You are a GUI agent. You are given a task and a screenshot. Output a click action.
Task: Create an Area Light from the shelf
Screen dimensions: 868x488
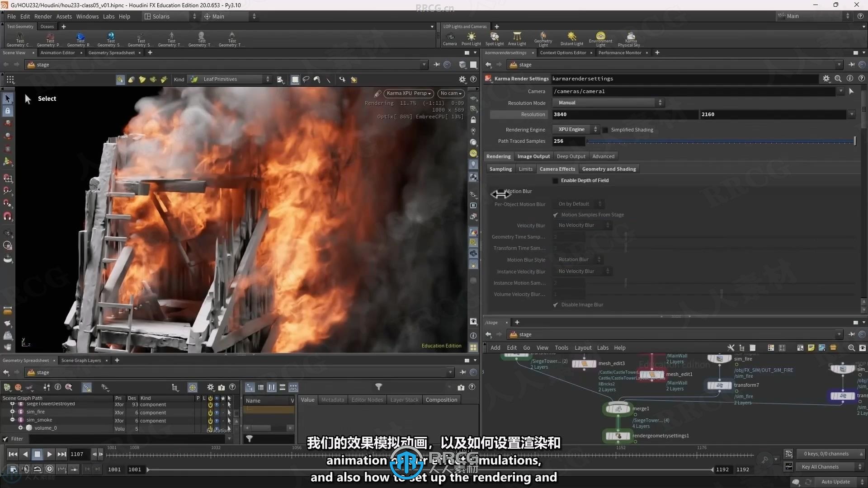[517, 39]
